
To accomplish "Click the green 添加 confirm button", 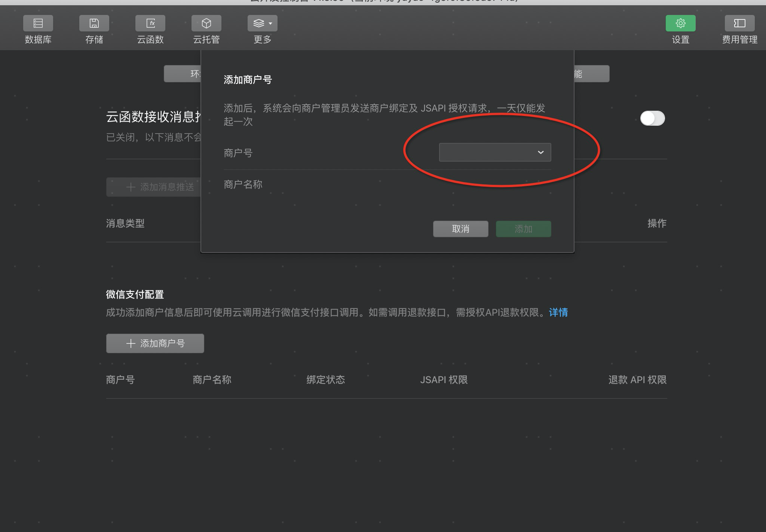I will [523, 229].
